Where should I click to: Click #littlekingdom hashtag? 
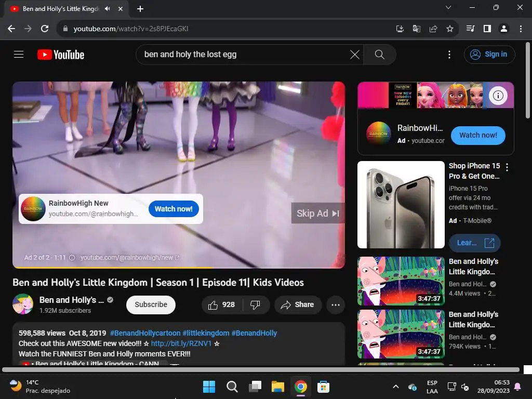click(206, 333)
